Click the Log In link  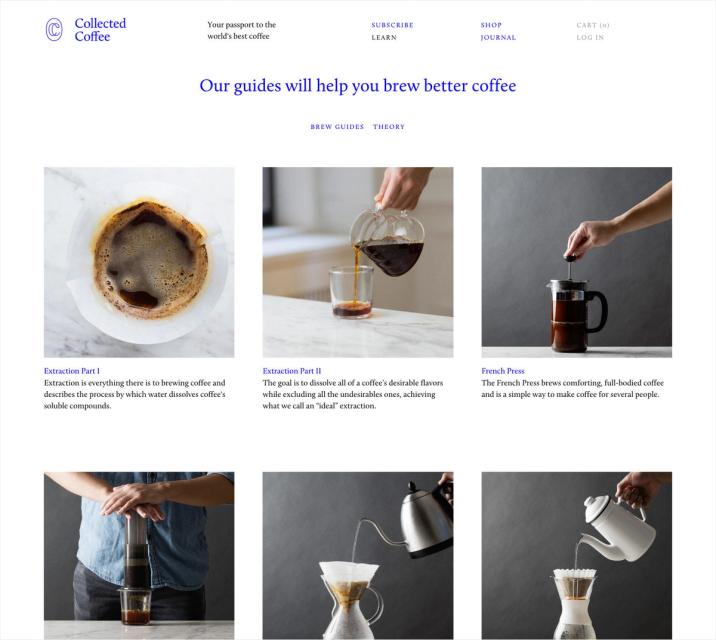(590, 37)
